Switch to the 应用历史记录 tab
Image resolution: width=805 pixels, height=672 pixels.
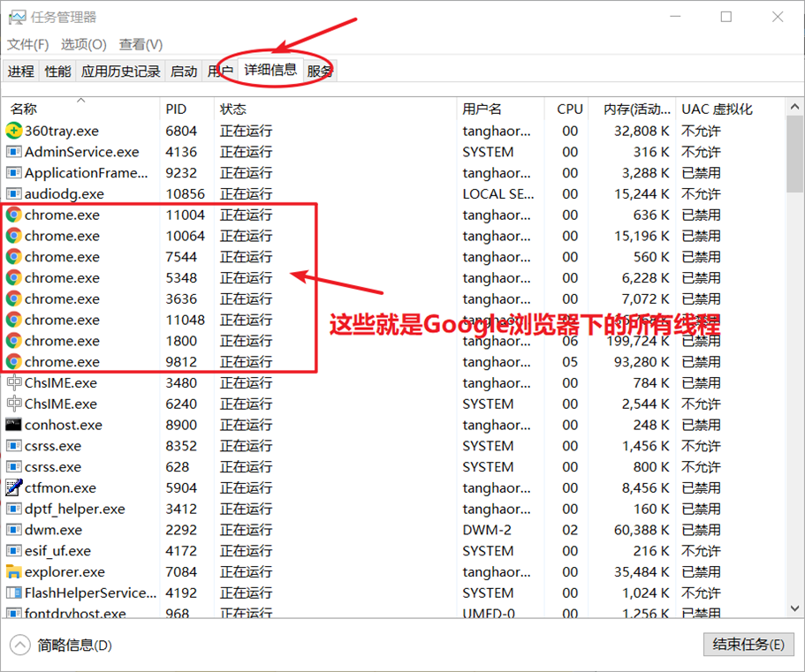pos(121,71)
